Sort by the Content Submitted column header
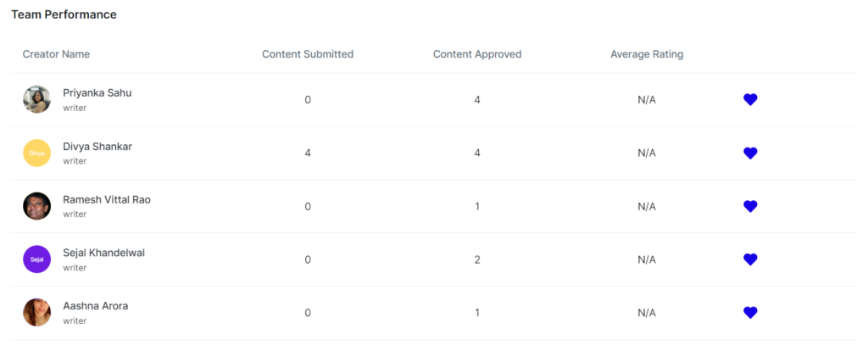The width and height of the screenshot is (868, 351). [x=308, y=54]
